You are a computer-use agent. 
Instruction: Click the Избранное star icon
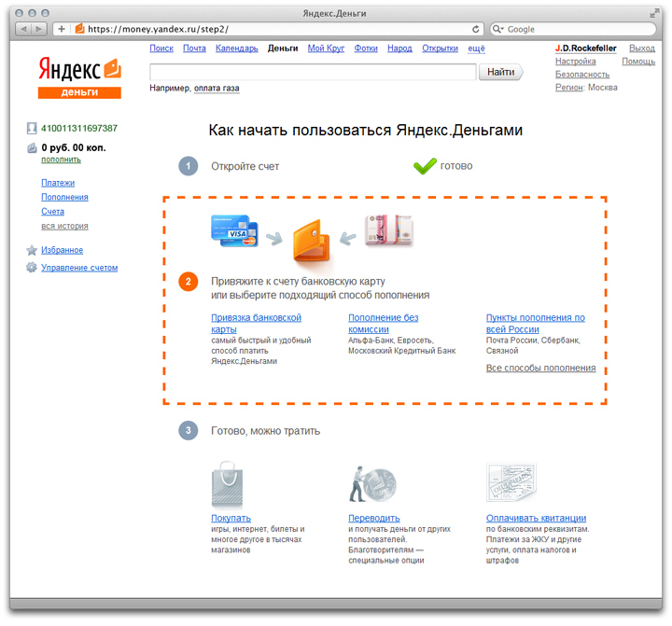[32, 251]
